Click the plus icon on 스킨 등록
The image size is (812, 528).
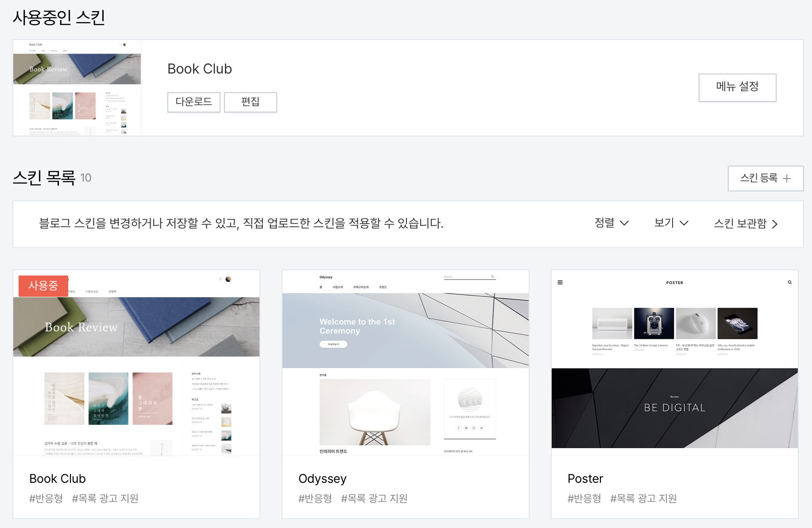[x=787, y=178]
